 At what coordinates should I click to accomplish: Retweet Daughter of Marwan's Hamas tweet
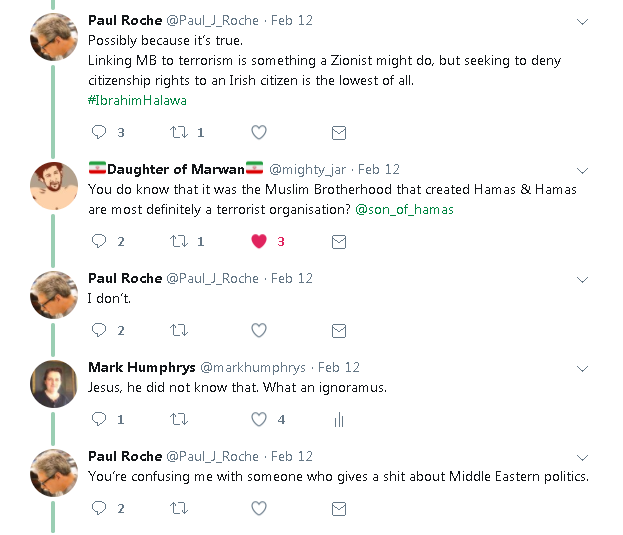pyautogui.click(x=179, y=241)
